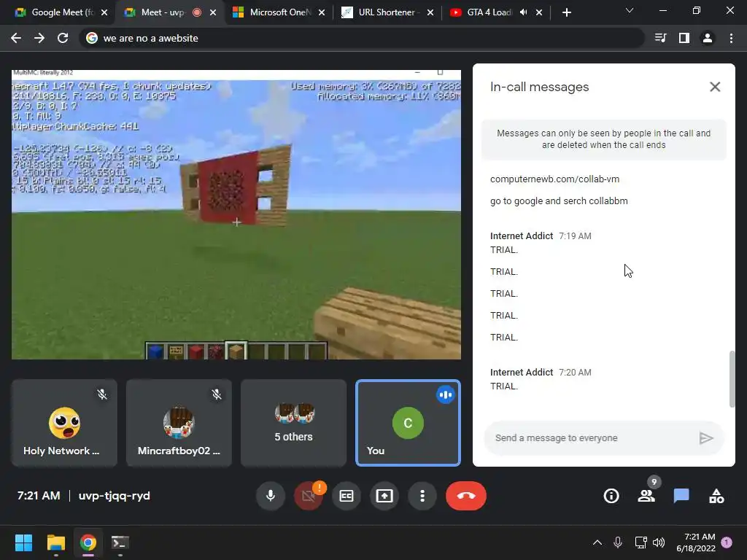
Task: Close the Microsoft OneNote tab
Action: (x=322, y=12)
